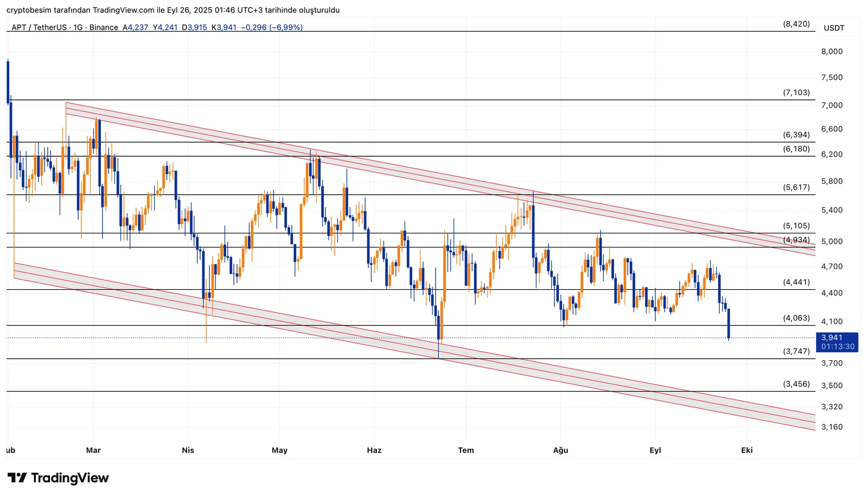Click the Haz month marker on time axis
Viewport: 868px width, 497px height.
pos(374,450)
